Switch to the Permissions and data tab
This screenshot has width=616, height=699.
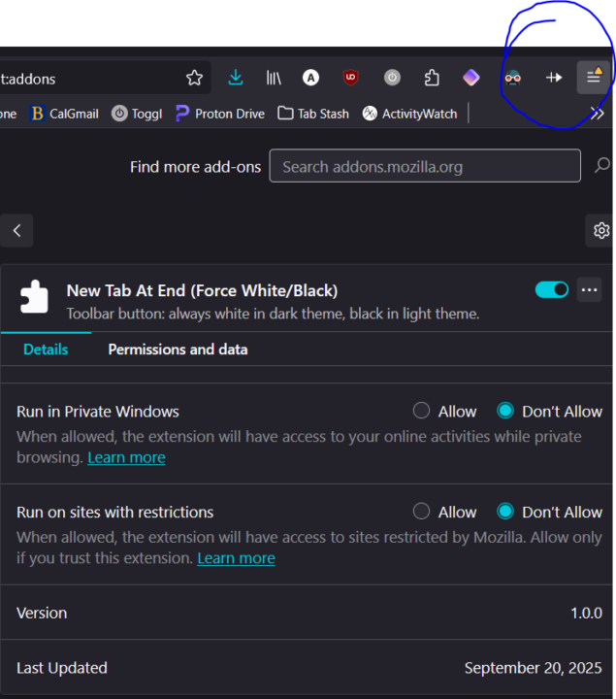tap(178, 349)
